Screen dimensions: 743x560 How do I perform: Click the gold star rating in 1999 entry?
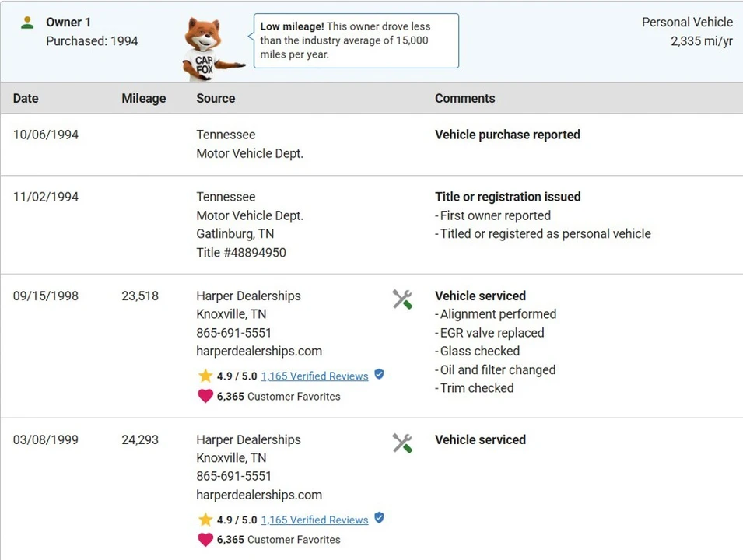(x=205, y=520)
